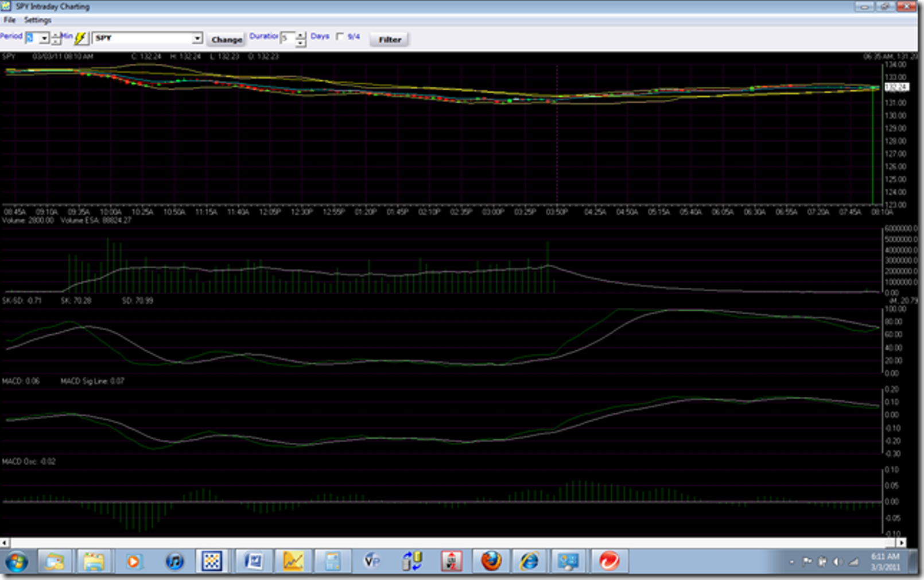Open Microsoft Word from the taskbar
924x580 pixels.
click(x=253, y=561)
